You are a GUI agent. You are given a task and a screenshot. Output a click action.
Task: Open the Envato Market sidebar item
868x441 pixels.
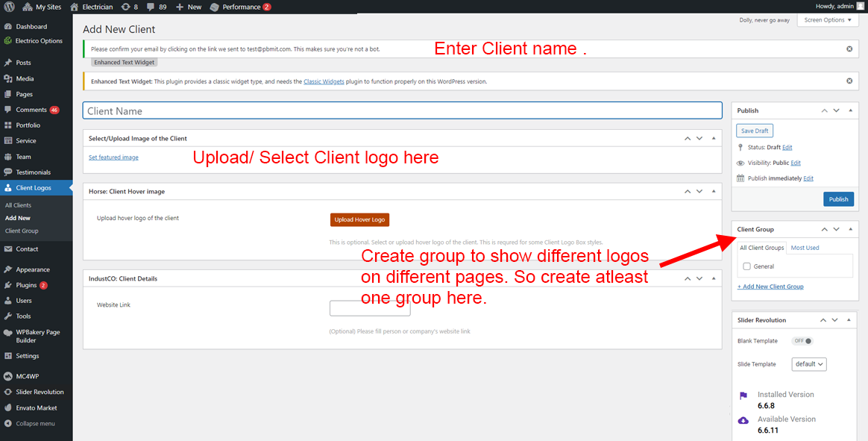coord(36,407)
